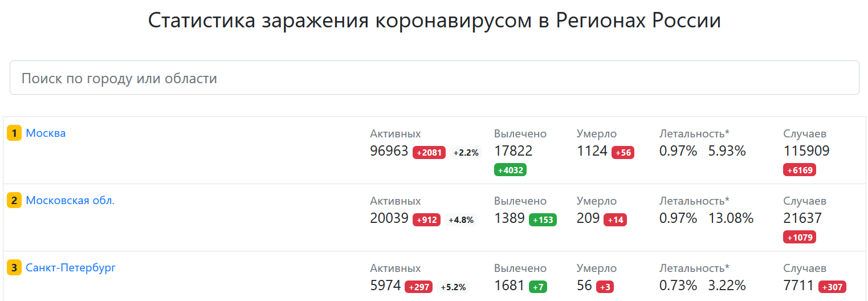
Task: Focus the city or region search field
Action: pyautogui.click(x=434, y=78)
